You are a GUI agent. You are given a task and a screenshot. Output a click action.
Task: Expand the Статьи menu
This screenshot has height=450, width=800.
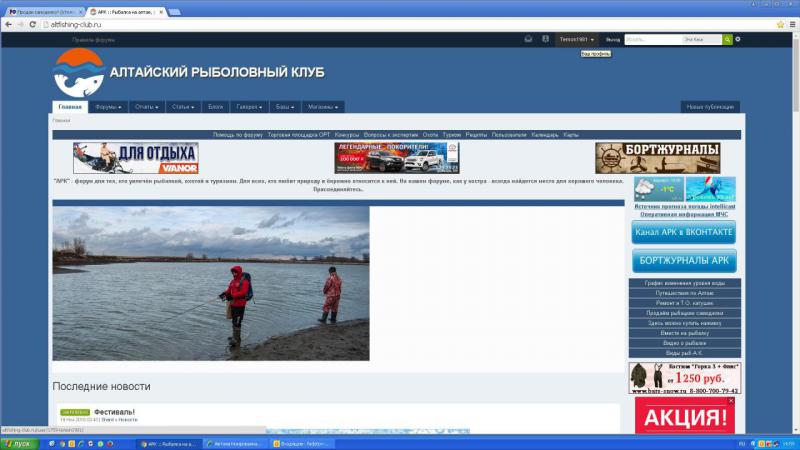183,107
